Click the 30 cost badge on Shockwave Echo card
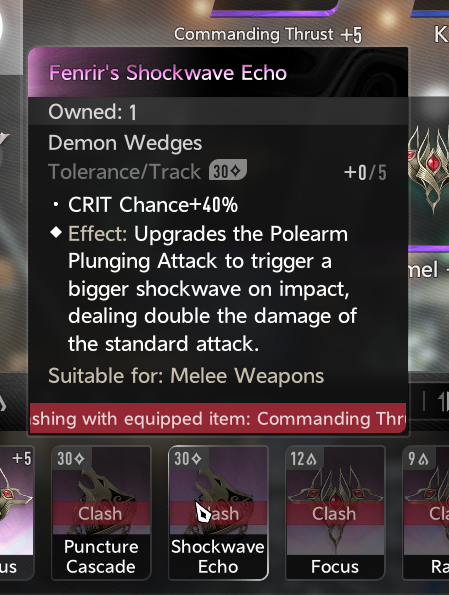The width and height of the screenshot is (449, 595). (x=187, y=459)
